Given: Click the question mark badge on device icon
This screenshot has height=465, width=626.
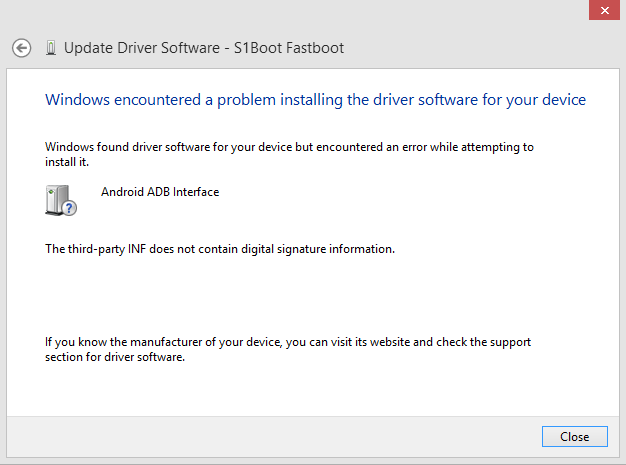Looking at the screenshot, I should pyautogui.click(x=70, y=208).
